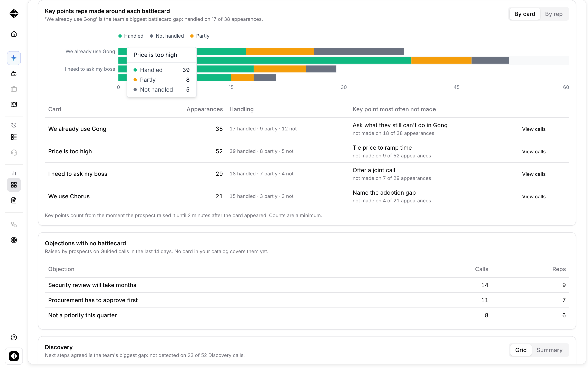Click 'We use Chorus' card name
This screenshot has height=368, width=588.
click(69, 196)
